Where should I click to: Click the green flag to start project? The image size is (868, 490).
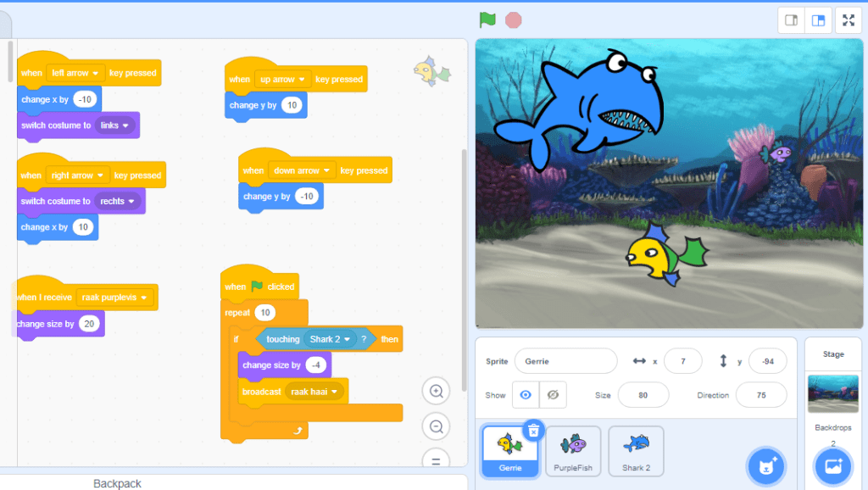487,19
